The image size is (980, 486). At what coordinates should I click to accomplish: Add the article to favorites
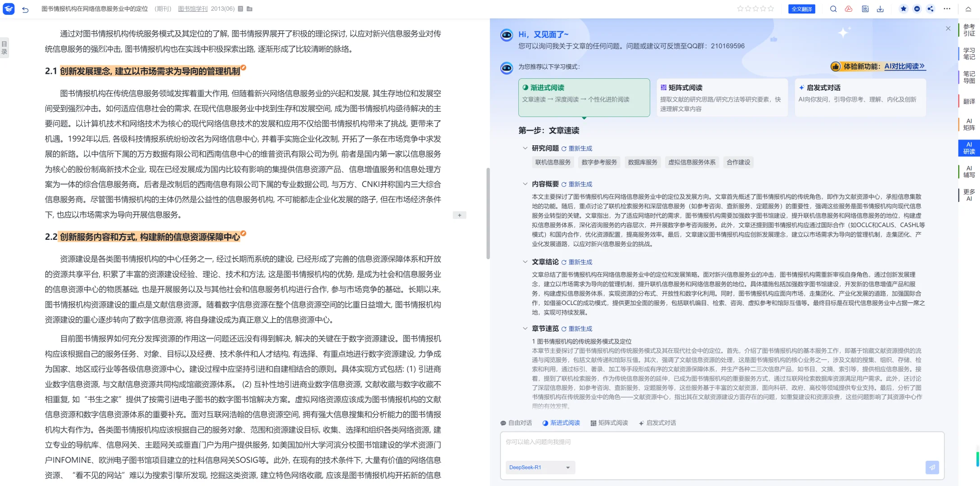click(x=904, y=9)
